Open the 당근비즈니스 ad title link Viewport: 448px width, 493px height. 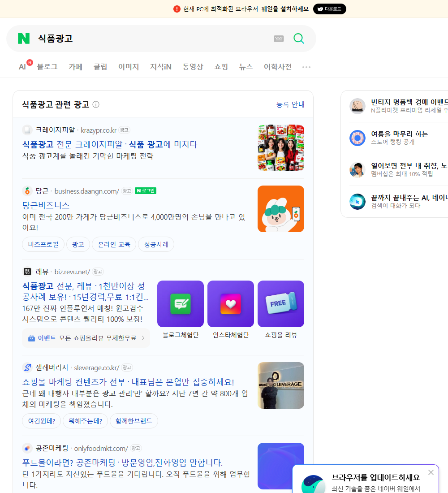(x=46, y=205)
